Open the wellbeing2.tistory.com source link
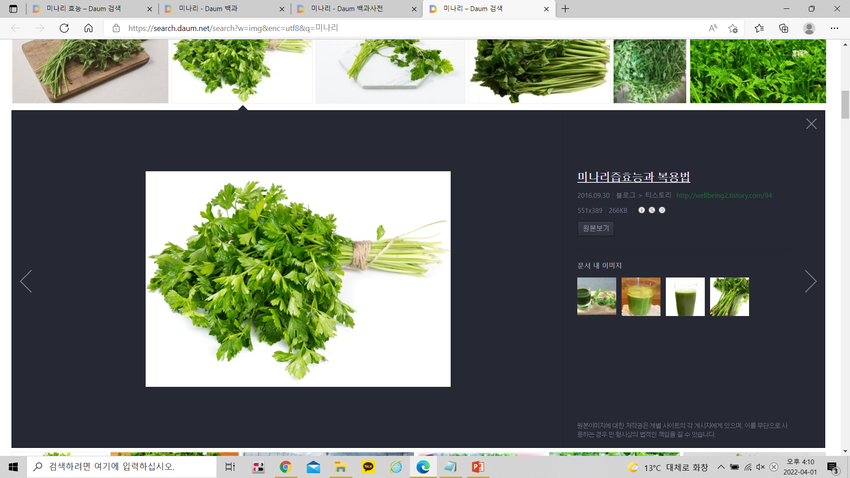The width and height of the screenshot is (850, 478). point(724,196)
